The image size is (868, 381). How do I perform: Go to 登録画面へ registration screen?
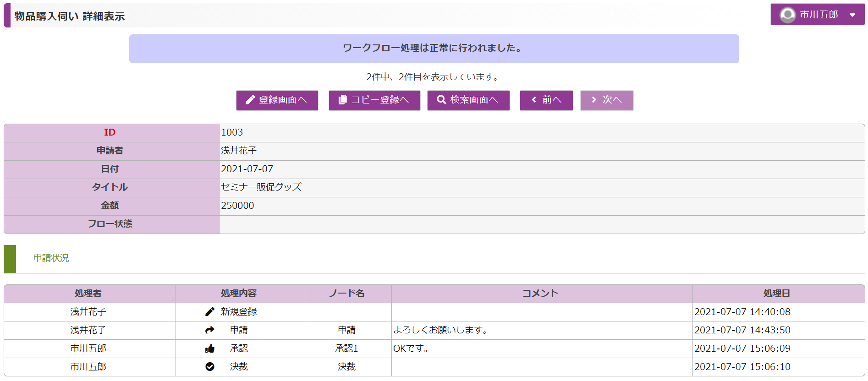(x=277, y=100)
